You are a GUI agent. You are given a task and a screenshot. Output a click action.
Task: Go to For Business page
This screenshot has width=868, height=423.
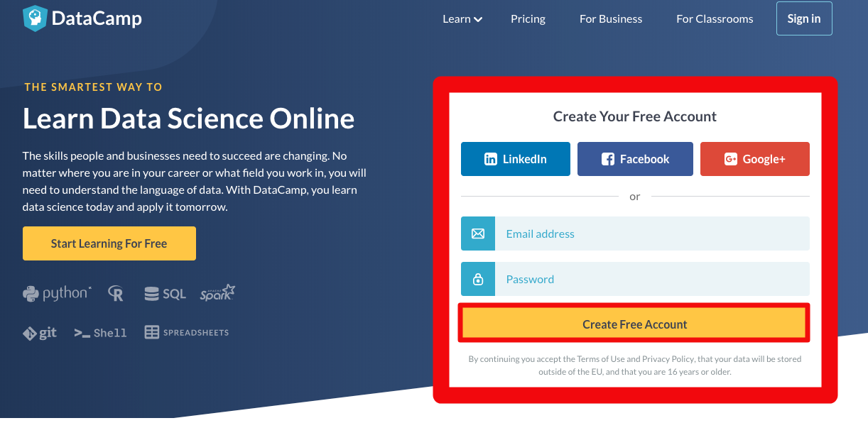[610, 19]
